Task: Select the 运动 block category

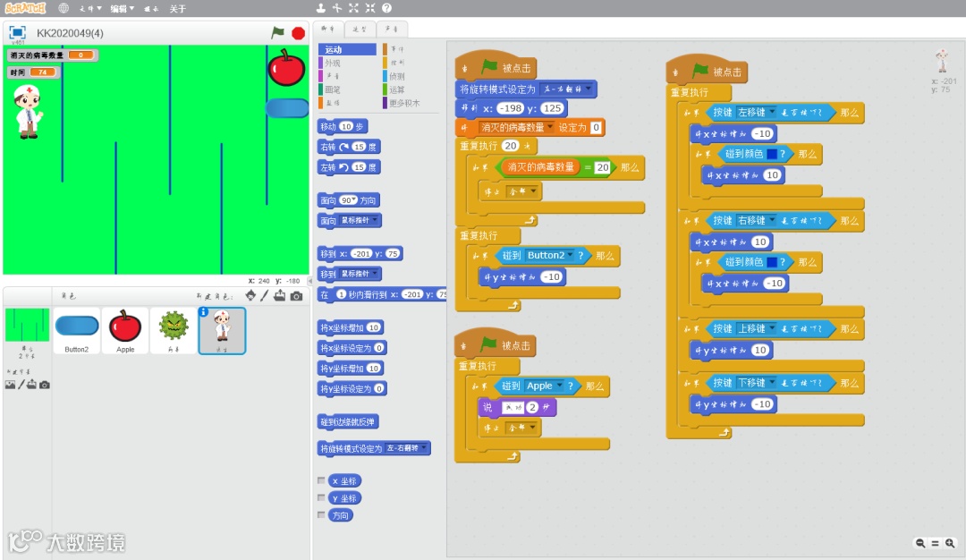Action: 347,49
